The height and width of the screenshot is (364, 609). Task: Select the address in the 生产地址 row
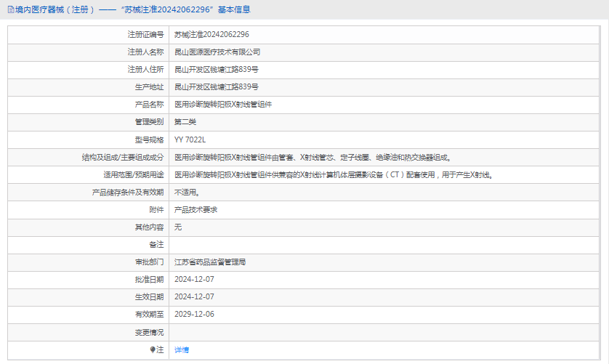click(217, 87)
